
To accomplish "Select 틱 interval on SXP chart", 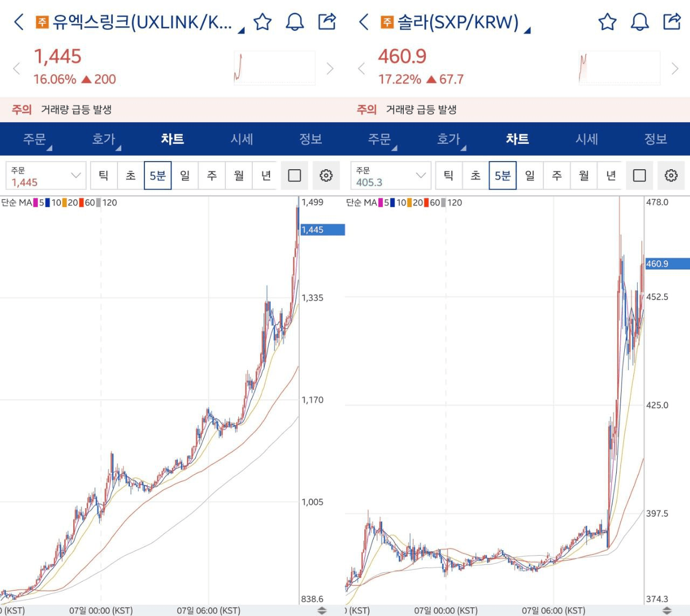I will click(x=448, y=176).
